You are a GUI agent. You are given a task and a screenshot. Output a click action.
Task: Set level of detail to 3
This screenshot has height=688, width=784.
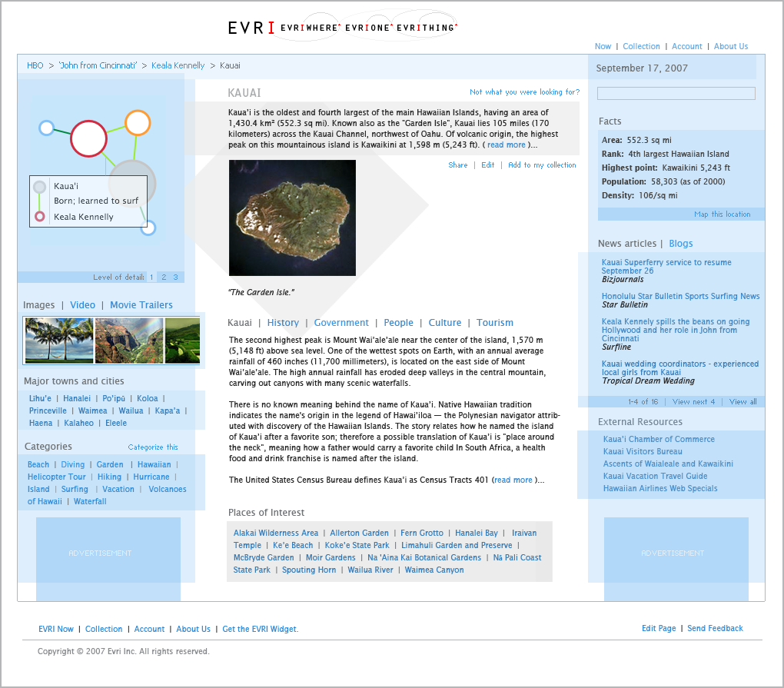pos(175,277)
